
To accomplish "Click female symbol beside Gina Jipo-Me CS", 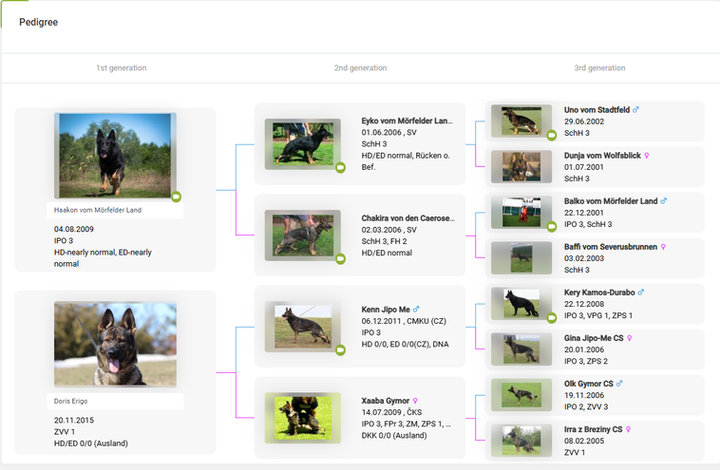I will tap(630, 338).
